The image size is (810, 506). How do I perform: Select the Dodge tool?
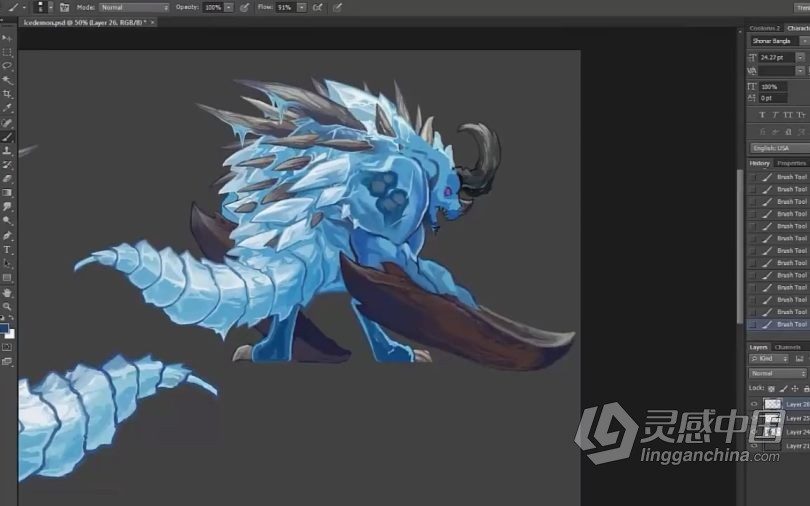pyautogui.click(x=7, y=221)
